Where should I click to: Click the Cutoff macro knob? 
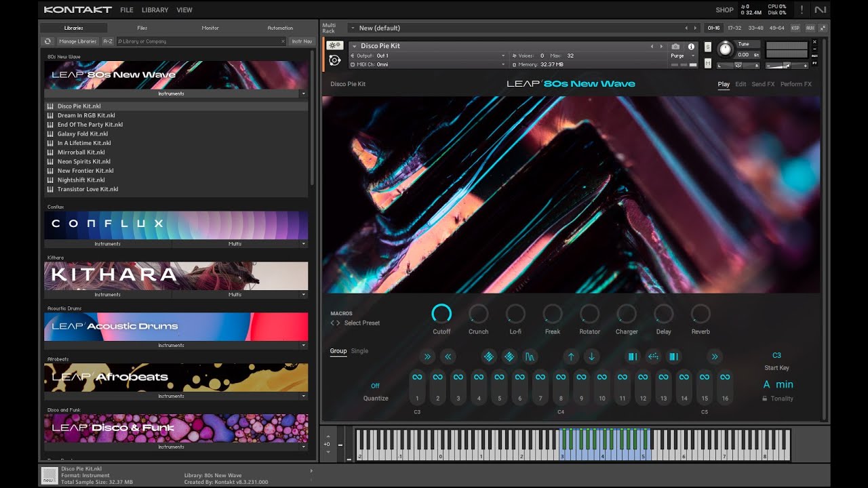pyautogui.click(x=441, y=313)
